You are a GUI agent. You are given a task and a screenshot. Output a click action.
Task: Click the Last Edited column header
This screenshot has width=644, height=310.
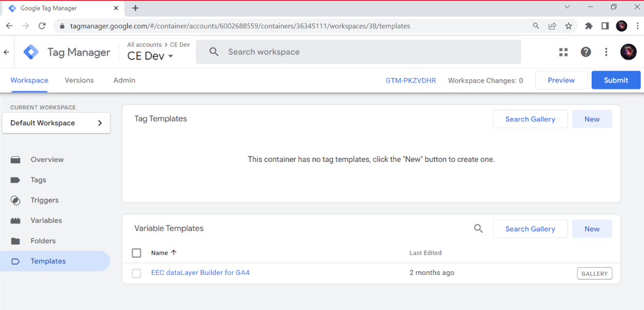(x=425, y=253)
